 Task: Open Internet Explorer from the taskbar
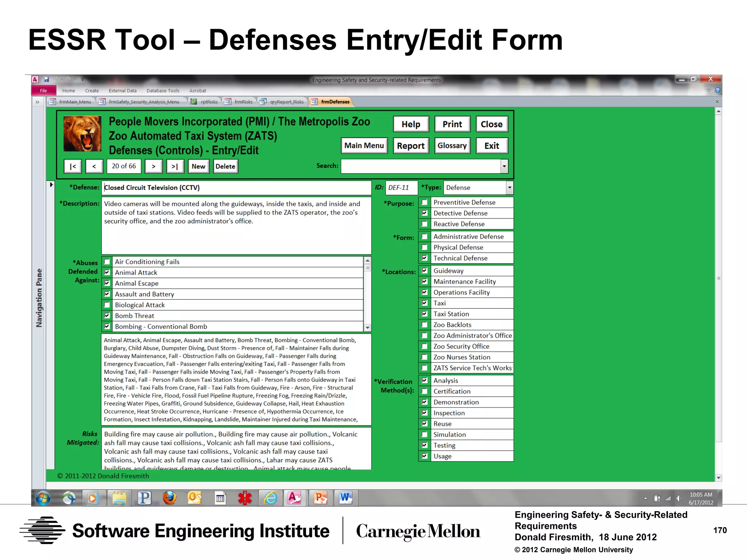tap(270, 498)
